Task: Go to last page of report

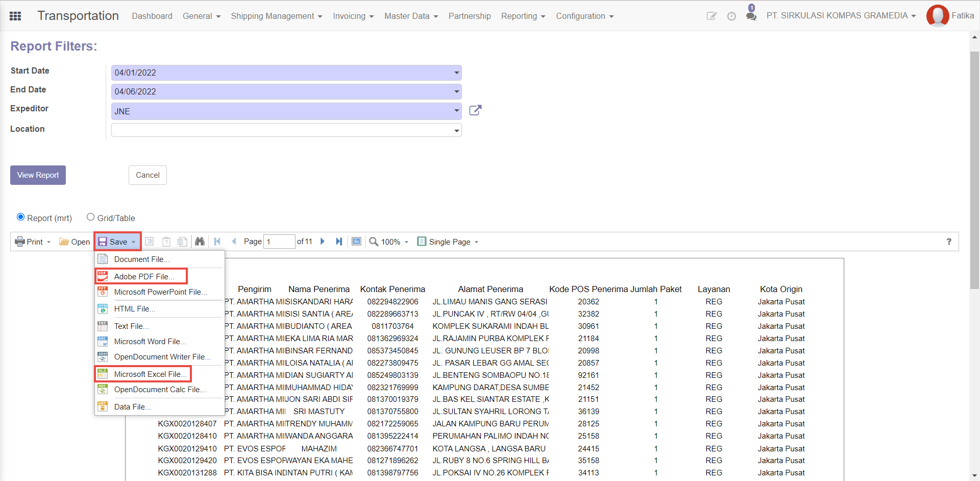Action: coord(339,242)
